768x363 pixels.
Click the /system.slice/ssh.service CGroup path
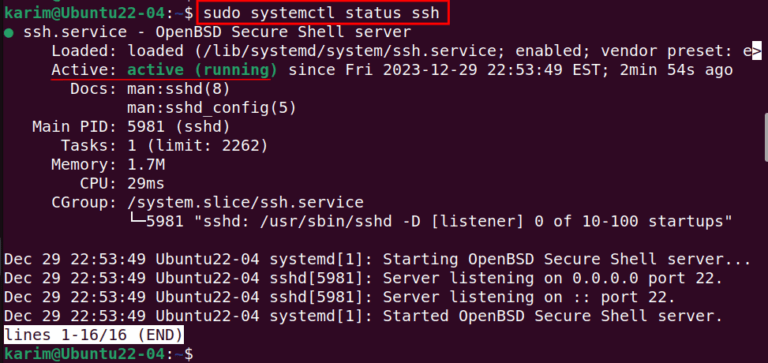pos(245,202)
